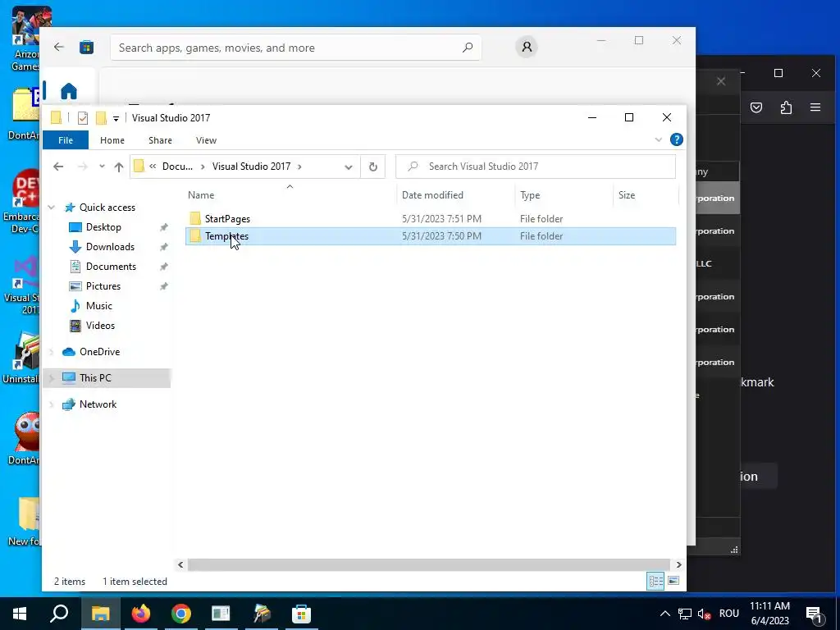This screenshot has height=630, width=840.
Task: Go up one folder level
Action: pos(119,167)
